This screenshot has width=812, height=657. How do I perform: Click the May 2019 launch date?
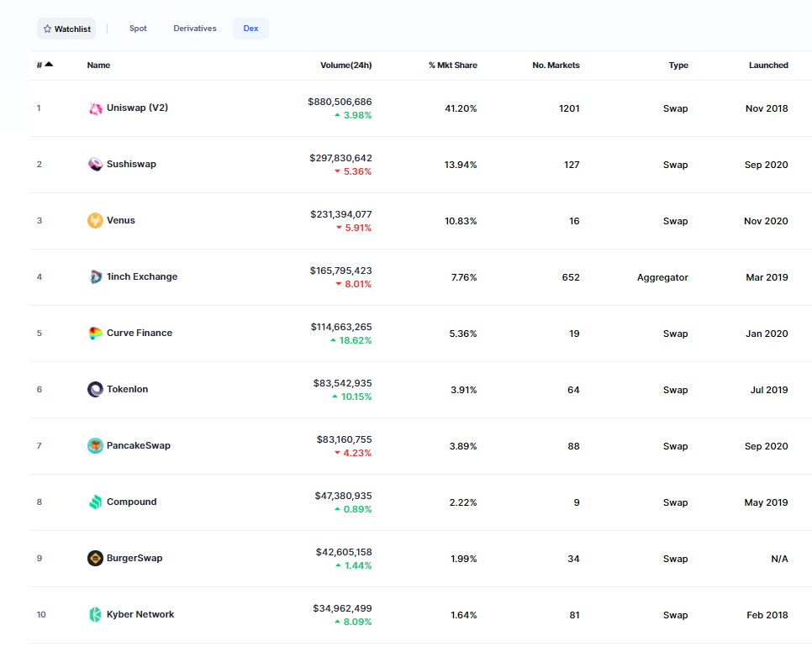coord(767,502)
